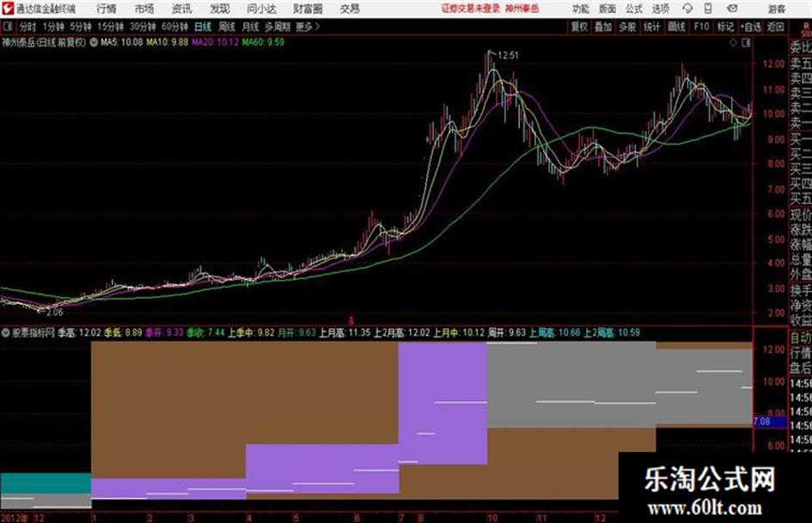812x523 pixels.
Task: Click the 季高: 12.02 indicator value
Action: (79, 333)
